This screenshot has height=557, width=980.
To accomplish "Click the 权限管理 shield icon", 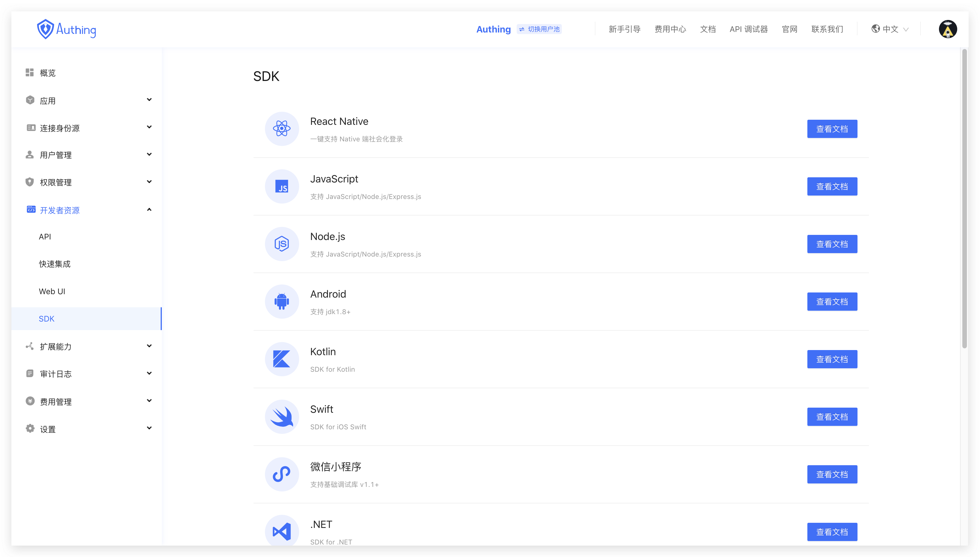I will coord(30,182).
